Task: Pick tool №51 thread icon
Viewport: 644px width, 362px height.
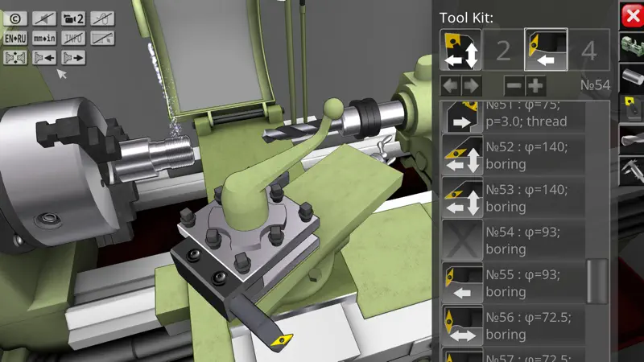Action: 462,116
